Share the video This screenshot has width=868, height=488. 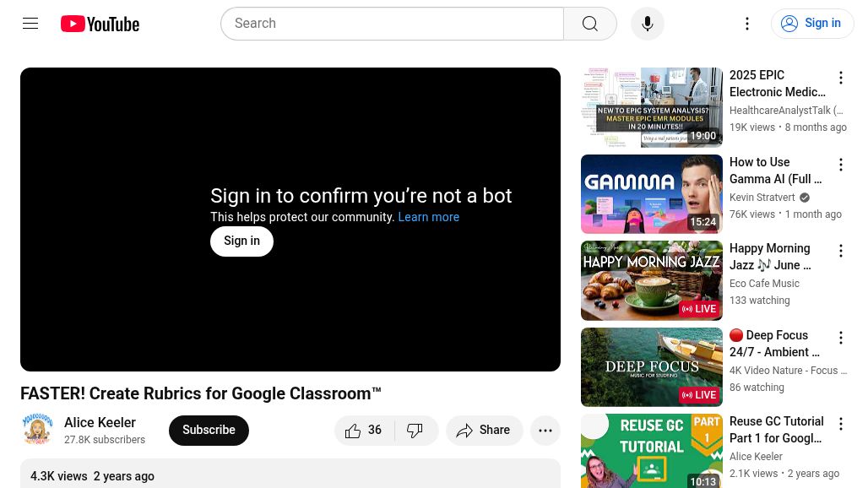484,430
